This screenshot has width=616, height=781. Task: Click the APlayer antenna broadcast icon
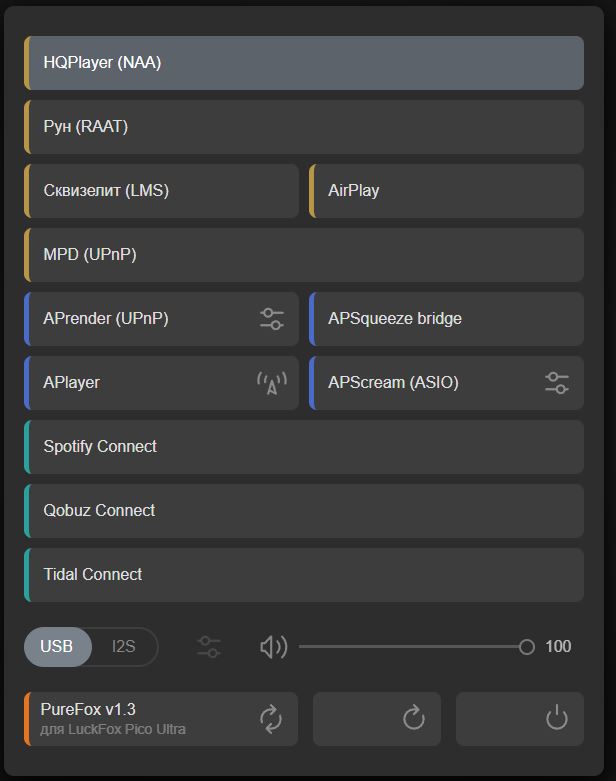271,383
